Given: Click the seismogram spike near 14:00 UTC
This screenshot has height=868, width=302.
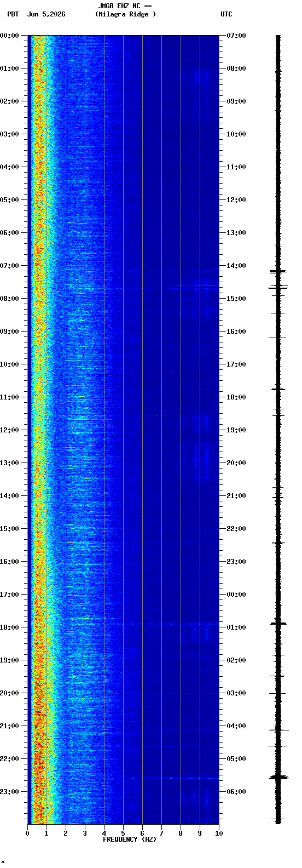Looking at the screenshot, I should coord(278,271).
